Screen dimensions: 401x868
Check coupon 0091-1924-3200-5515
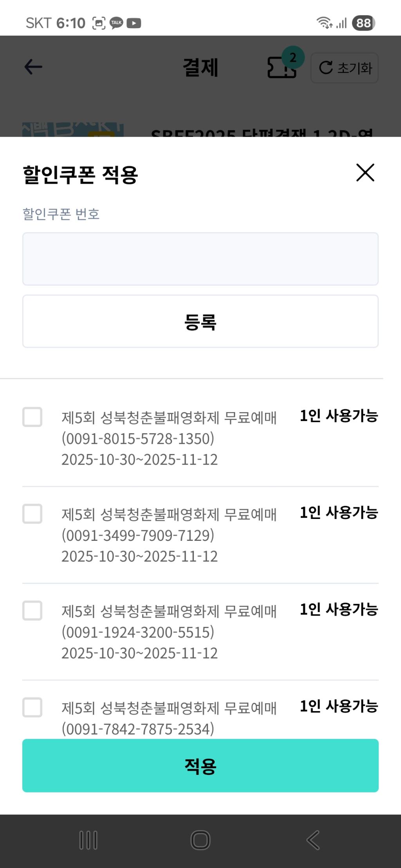(x=33, y=610)
